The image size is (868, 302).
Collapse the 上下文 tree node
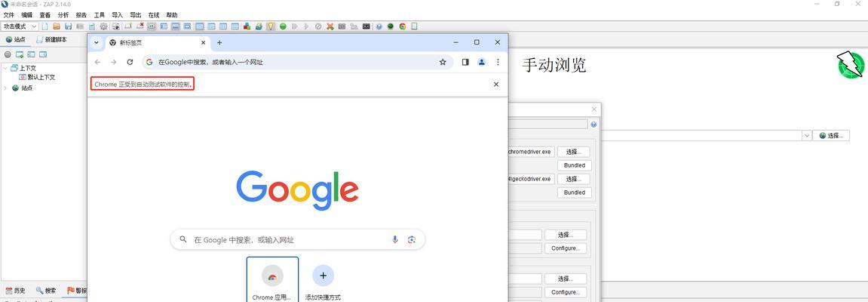pyautogui.click(x=5, y=68)
